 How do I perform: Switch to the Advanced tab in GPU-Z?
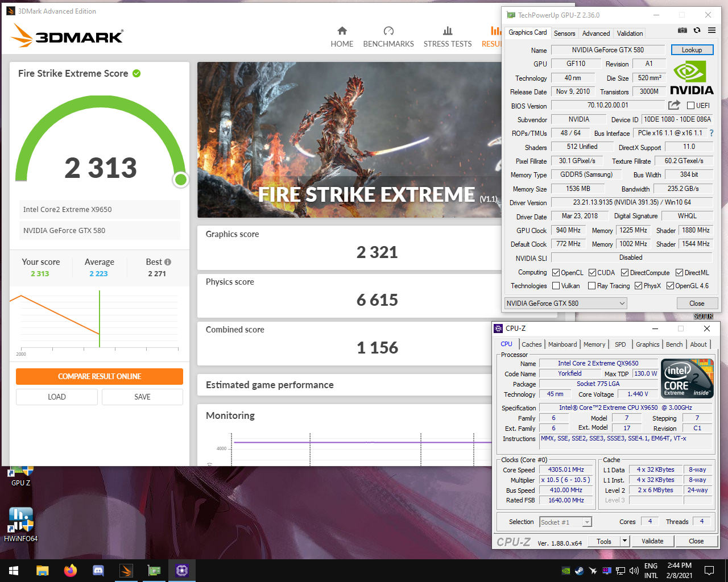click(x=595, y=34)
